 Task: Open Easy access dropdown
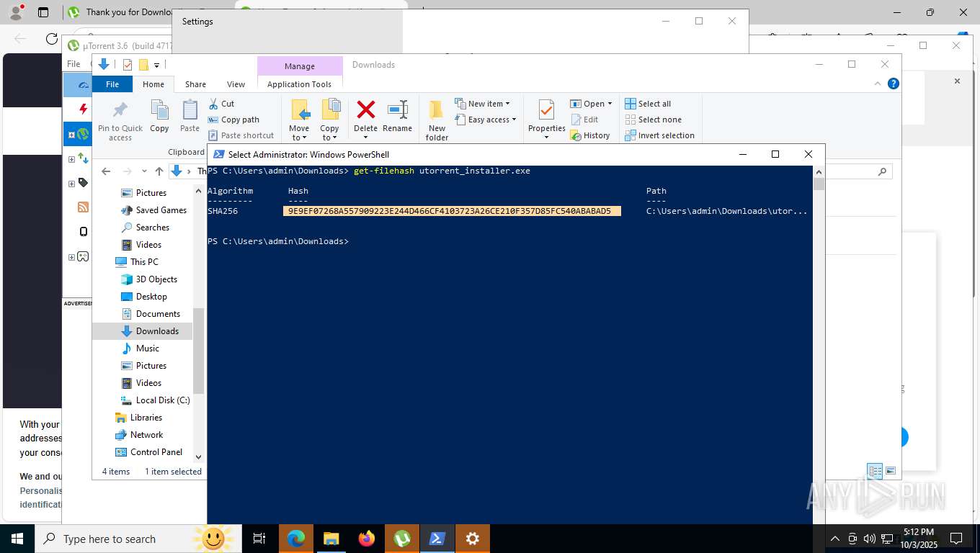click(x=486, y=120)
